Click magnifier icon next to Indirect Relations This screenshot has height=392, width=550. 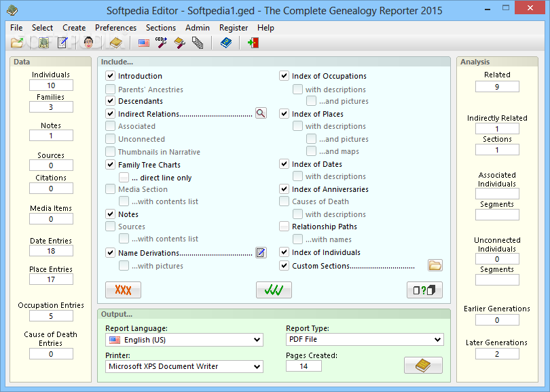(x=261, y=113)
